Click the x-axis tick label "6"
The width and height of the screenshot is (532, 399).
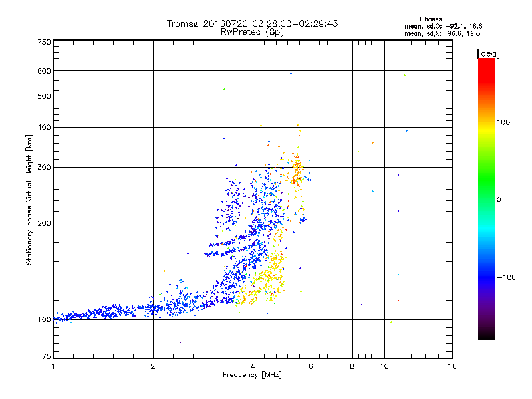pyautogui.click(x=311, y=366)
